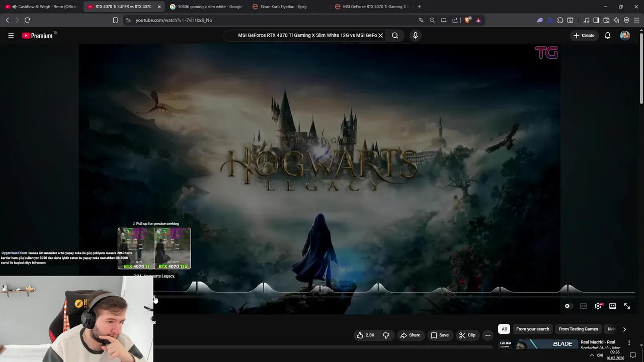Viewport: 644px width, 362px height.
Task: Open Windows notification center icon
Action: tap(633, 355)
